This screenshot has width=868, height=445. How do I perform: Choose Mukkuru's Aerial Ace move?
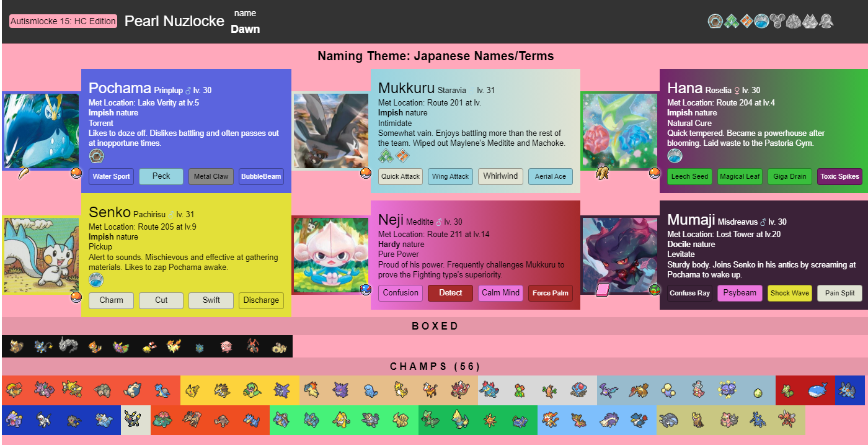551,176
